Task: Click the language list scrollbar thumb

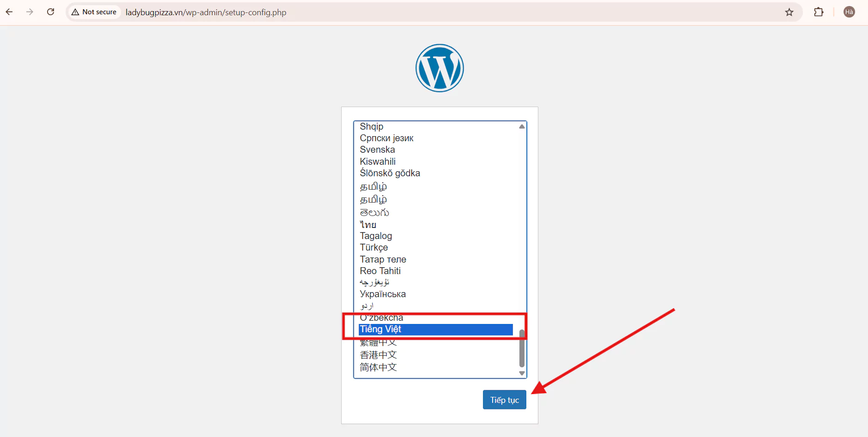Action: tap(522, 348)
